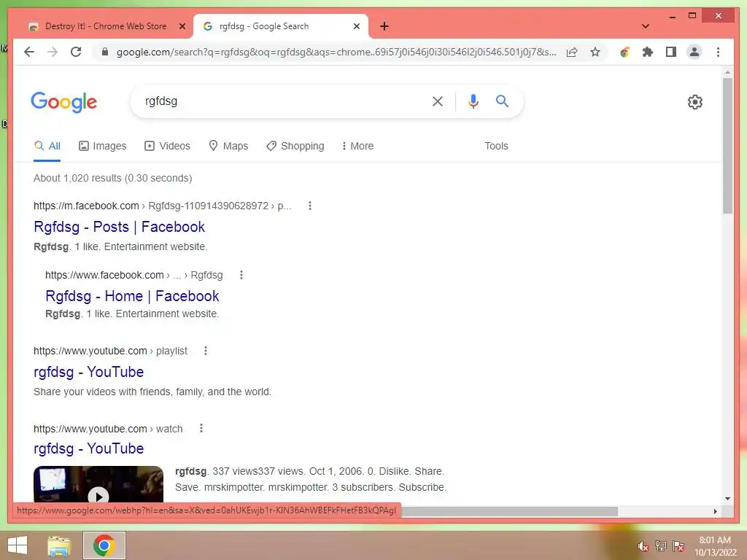The height and width of the screenshot is (560, 747).
Task: Open options for the YouTube watch result
Action: pyautogui.click(x=201, y=429)
